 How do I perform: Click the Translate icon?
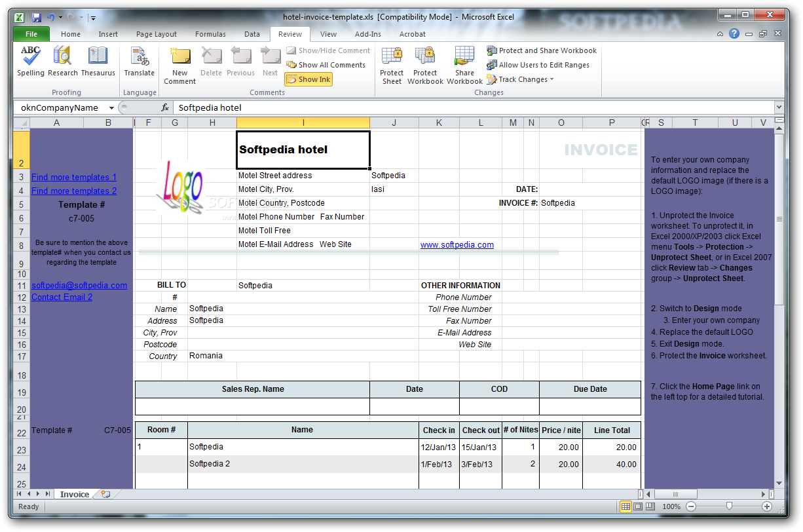click(x=140, y=62)
